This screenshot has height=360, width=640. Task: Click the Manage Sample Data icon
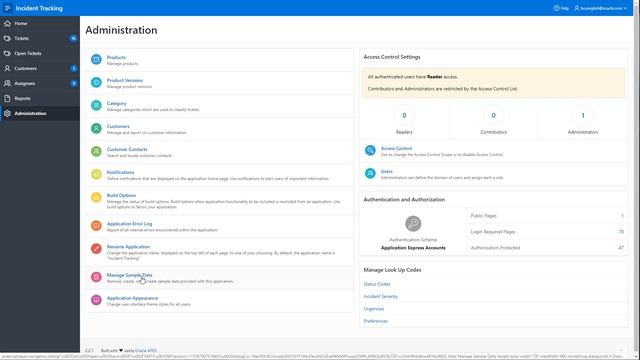click(96, 277)
